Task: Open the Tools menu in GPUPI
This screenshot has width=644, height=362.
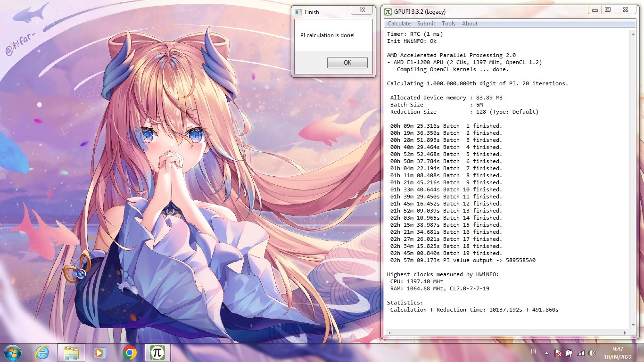Action: coord(448,24)
